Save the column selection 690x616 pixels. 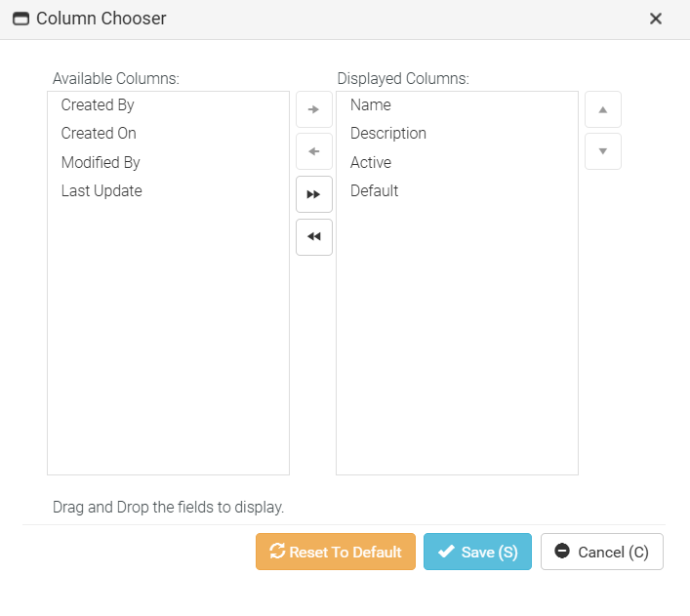point(477,552)
